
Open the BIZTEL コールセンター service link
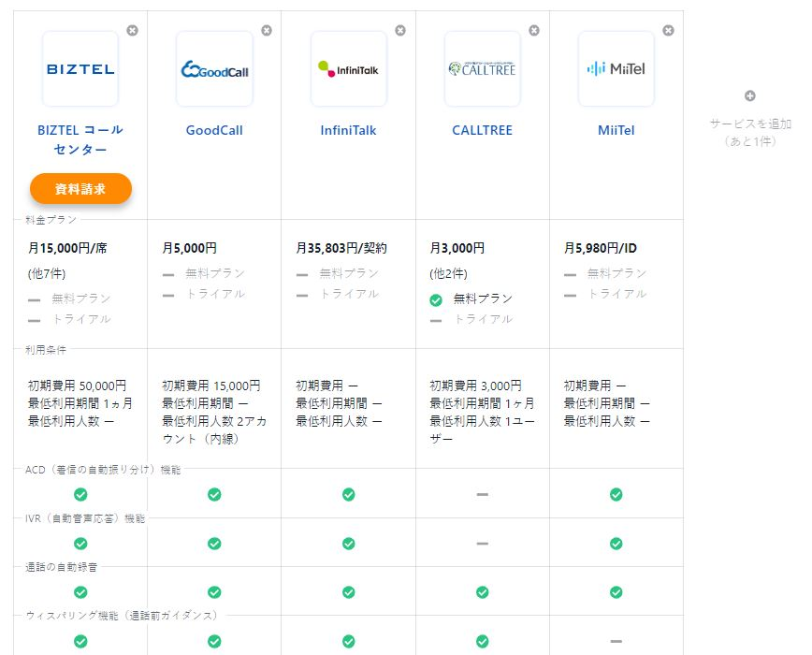pos(80,139)
